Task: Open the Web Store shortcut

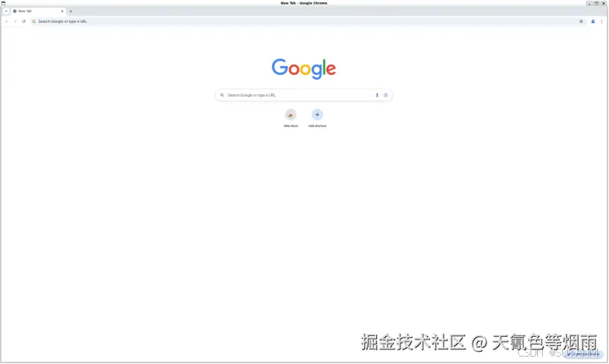Action: pos(291,115)
